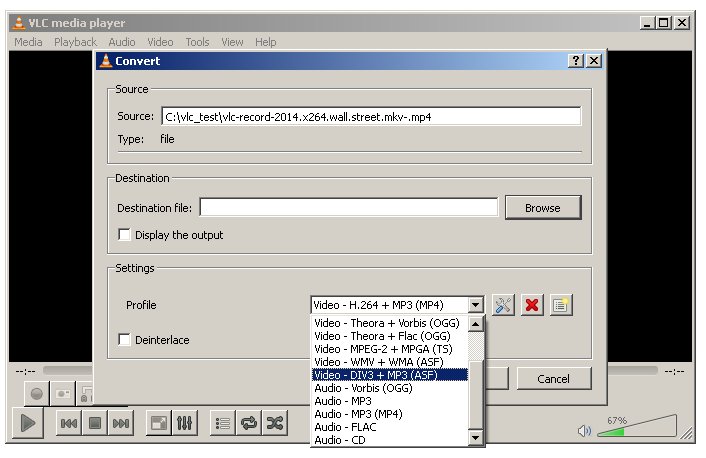
Task: Maximize the VLC media player window
Action: [x=664, y=23]
